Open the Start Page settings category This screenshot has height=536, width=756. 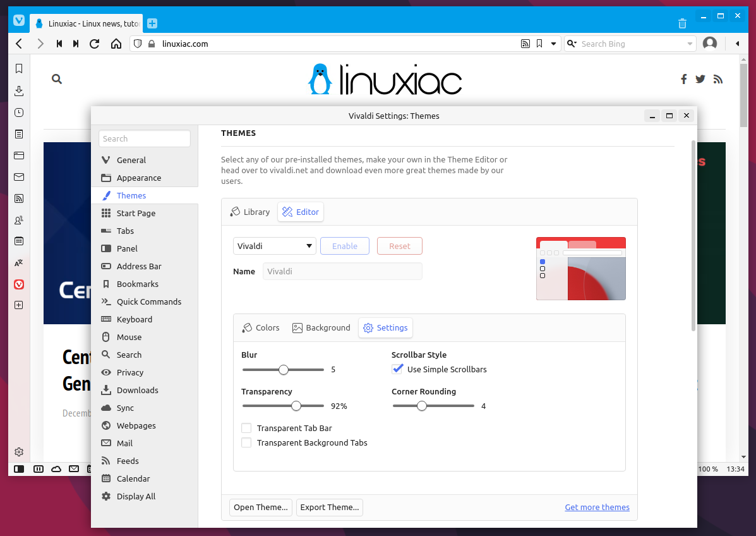click(145, 213)
